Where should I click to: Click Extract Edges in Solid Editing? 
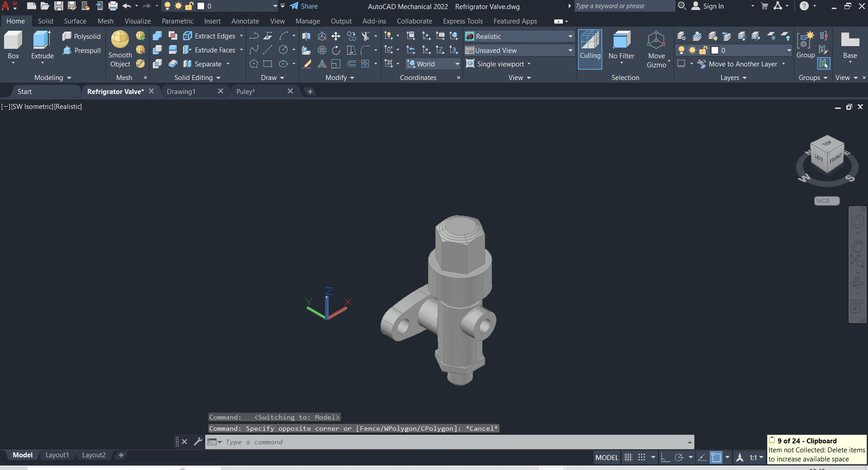coord(209,36)
